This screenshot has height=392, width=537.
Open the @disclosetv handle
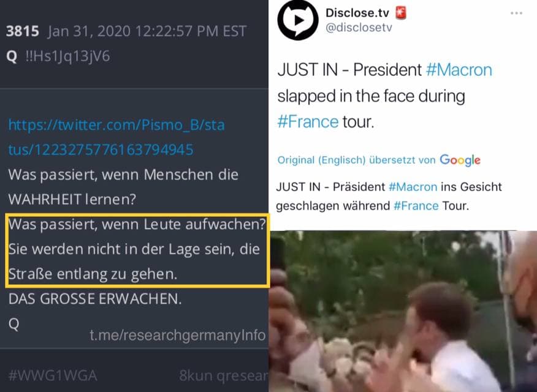(359, 28)
